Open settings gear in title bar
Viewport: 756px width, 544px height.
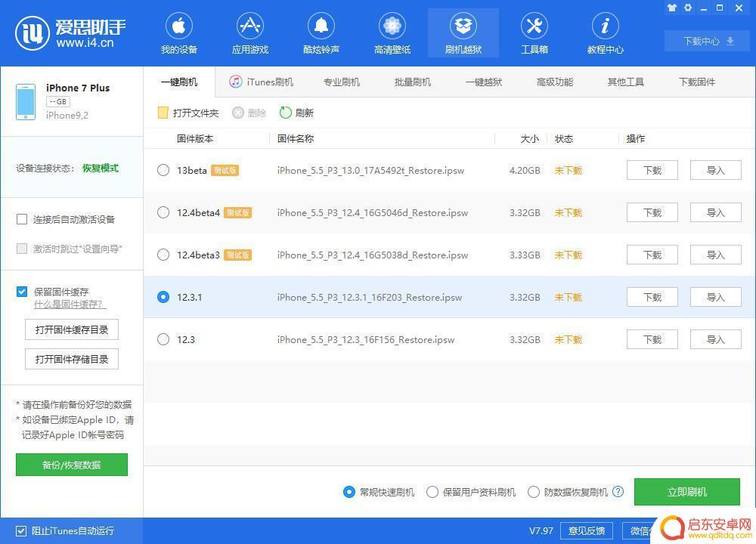[688, 8]
